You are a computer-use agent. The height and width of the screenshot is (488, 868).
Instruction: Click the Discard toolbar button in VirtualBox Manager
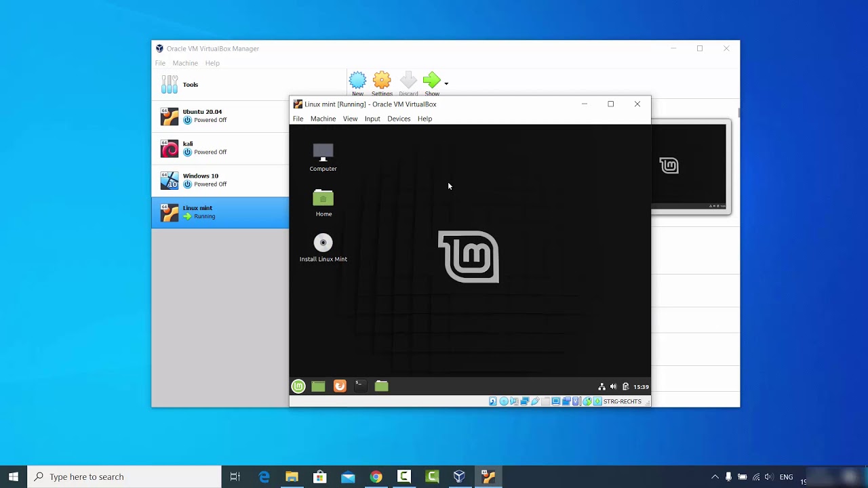coord(408,84)
